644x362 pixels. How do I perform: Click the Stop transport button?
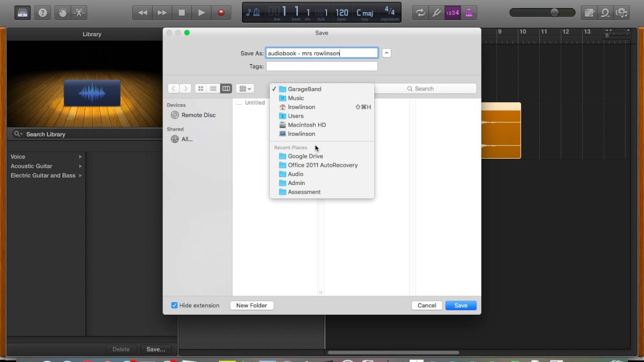coord(182,13)
